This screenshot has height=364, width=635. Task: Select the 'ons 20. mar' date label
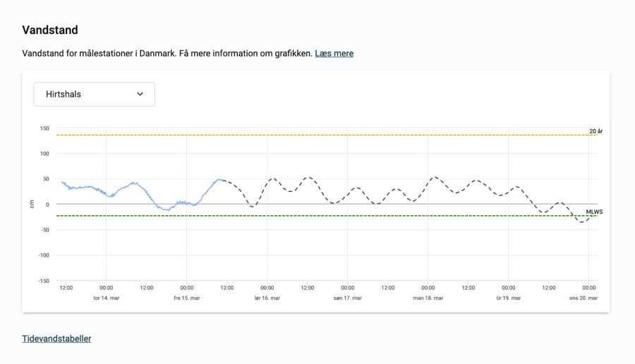[x=584, y=298]
